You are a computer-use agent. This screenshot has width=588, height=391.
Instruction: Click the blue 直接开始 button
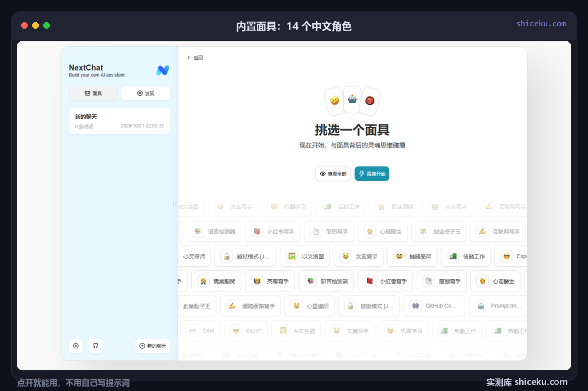click(372, 174)
